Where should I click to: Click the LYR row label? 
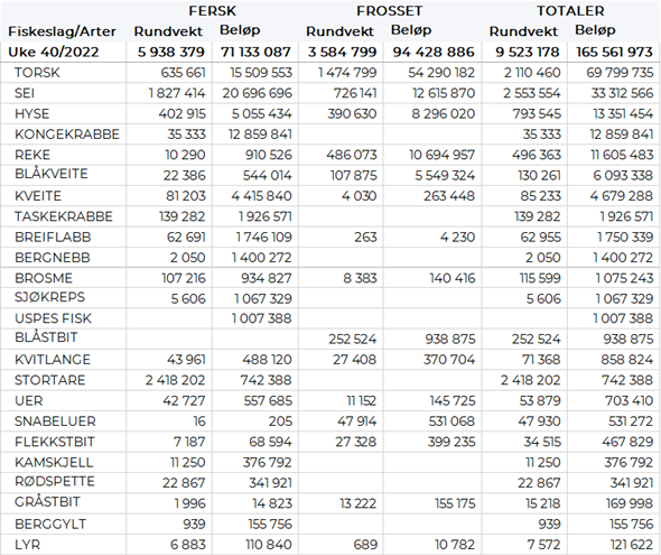click(26, 544)
